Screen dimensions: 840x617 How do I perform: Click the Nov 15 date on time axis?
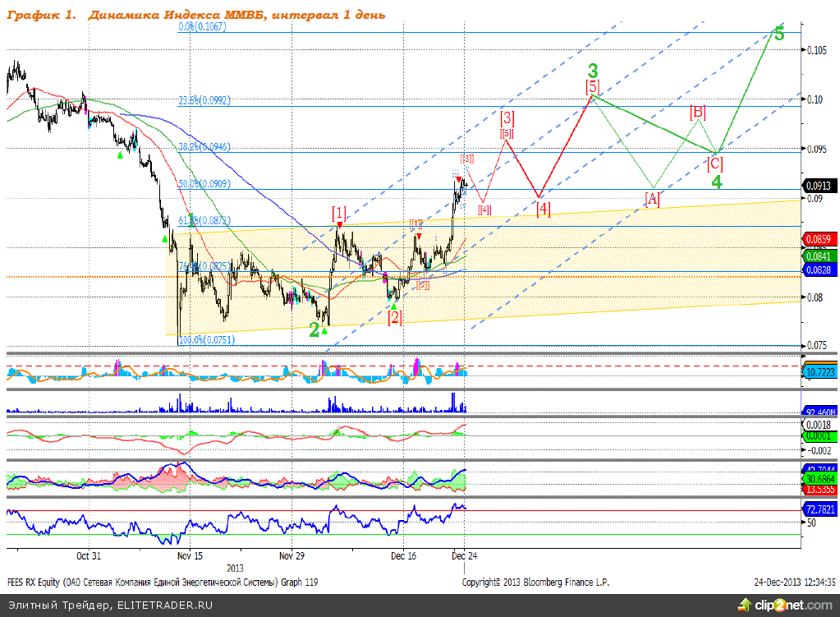tap(189, 555)
